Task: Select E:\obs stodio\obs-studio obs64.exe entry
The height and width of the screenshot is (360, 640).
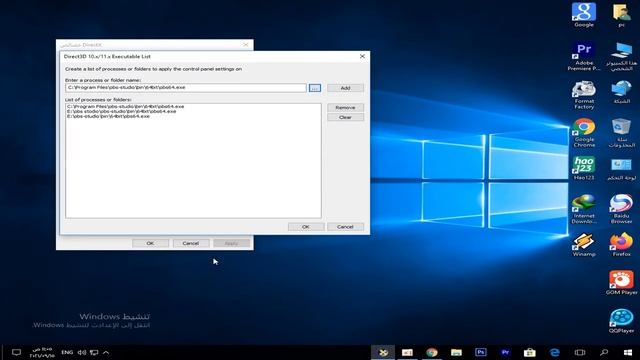Action: [122, 111]
